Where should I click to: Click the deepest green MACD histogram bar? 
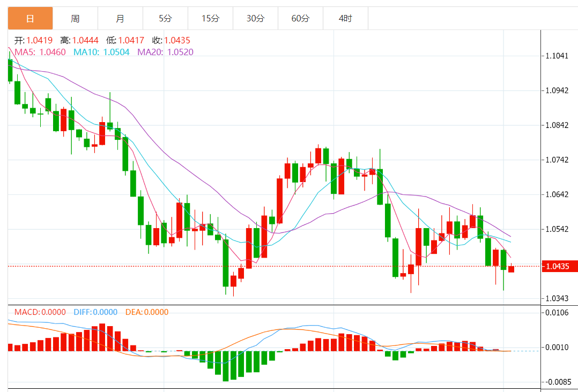pos(226,366)
